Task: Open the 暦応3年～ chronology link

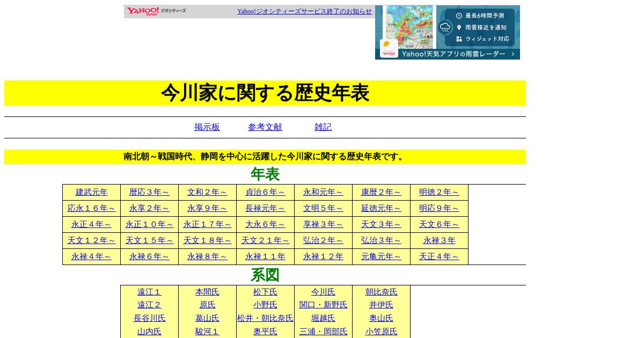Action: 150,192
